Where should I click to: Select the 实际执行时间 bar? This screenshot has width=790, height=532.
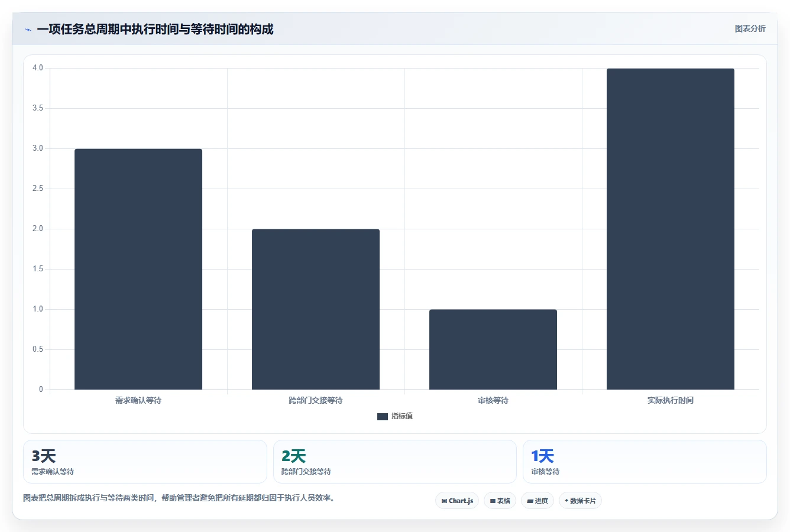pos(671,229)
